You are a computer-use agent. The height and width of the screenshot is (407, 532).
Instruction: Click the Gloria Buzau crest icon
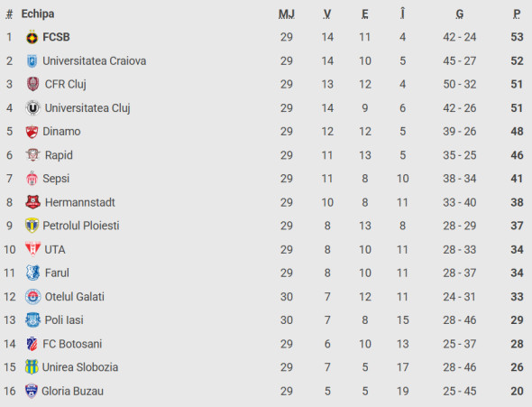(x=32, y=391)
